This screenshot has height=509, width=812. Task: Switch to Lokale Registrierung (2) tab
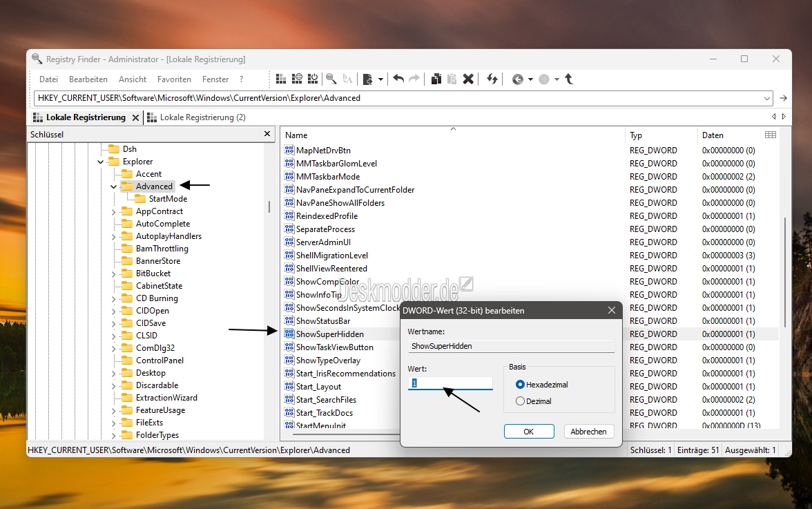click(197, 117)
